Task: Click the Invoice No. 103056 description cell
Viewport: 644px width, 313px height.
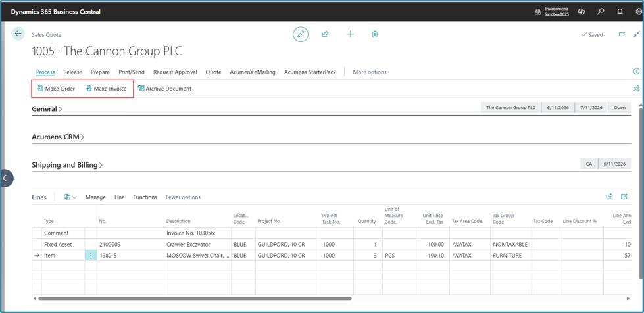Action: tap(197, 233)
